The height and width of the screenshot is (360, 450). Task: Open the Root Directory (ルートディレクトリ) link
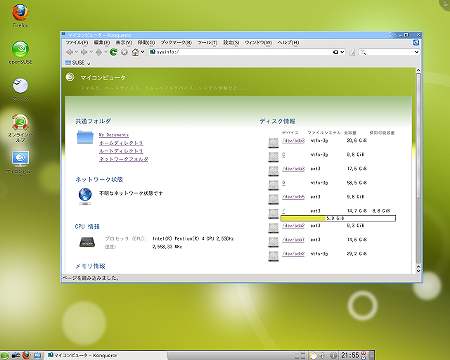click(121, 151)
